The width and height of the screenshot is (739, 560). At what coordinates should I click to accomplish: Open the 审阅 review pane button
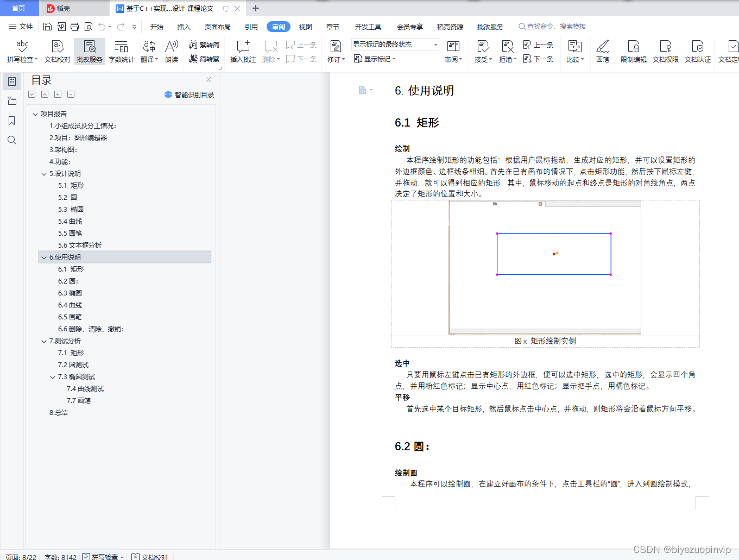tap(453, 52)
